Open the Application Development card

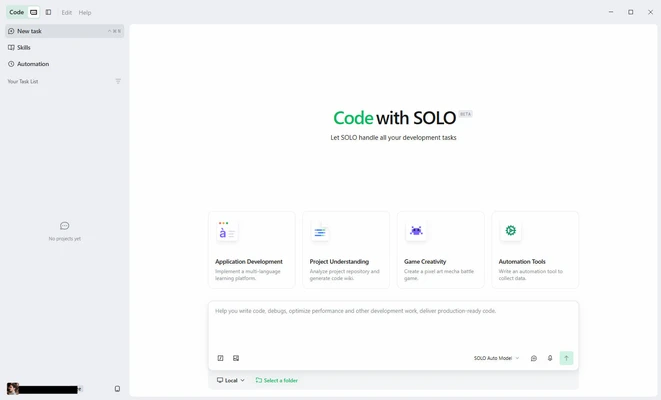(x=252, y=250)
